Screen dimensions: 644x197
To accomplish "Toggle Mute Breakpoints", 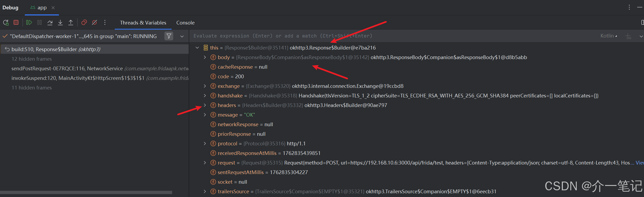I will click(94, 23).
